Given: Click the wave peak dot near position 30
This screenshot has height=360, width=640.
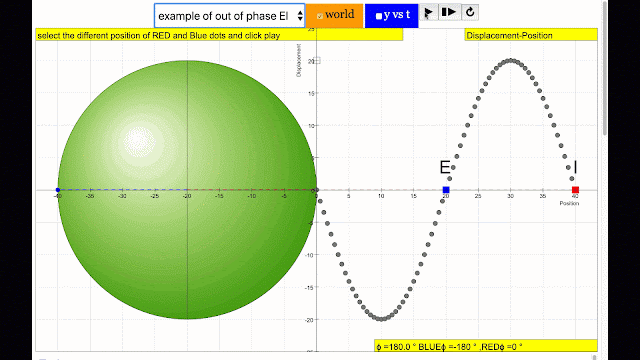Looking at the screenshot, I should pyautogui.click(x=511, y=60).
